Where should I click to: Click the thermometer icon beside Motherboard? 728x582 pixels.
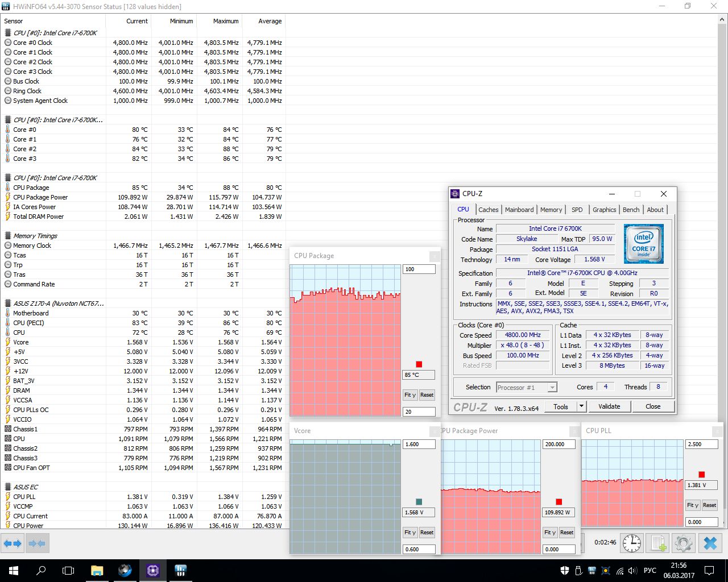8,313
